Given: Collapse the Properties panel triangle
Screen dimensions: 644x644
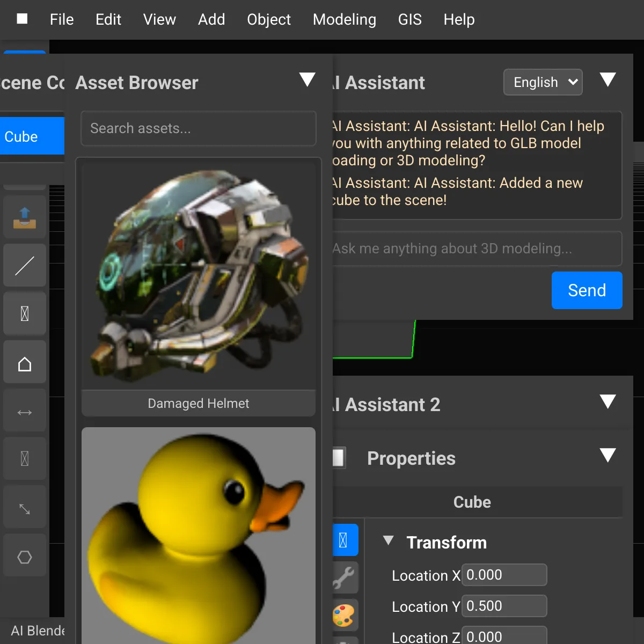Looking at the screenshot, I should pos(608,456).
